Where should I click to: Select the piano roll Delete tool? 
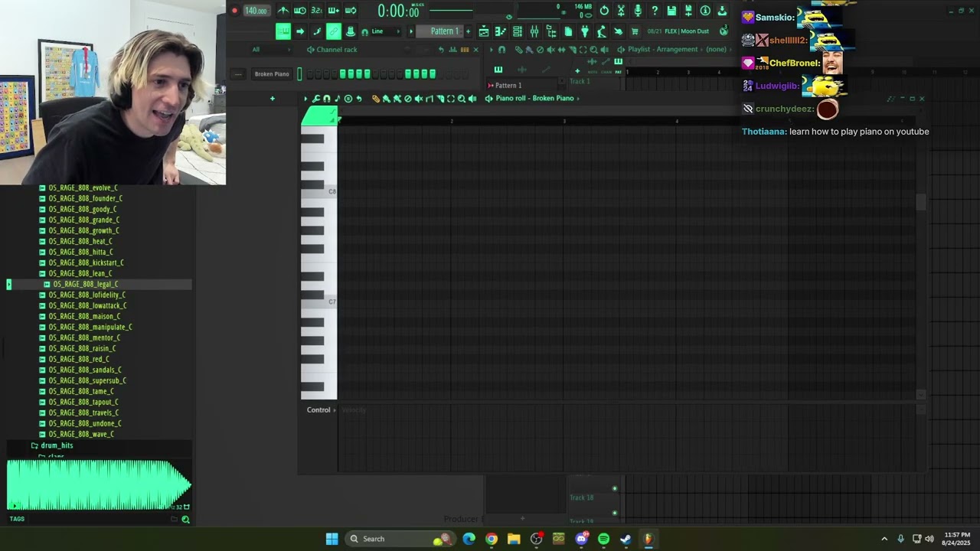point(408,99)
